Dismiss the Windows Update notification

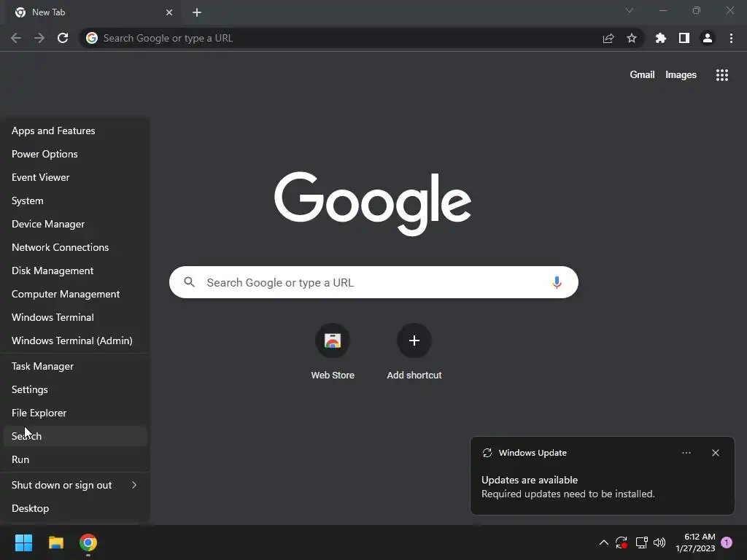pyautogui.click(x=716, y=453)
